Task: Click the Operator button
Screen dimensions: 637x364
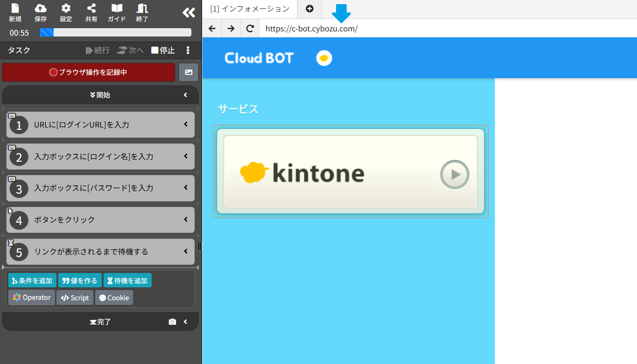Action: [x=31, y=297]
